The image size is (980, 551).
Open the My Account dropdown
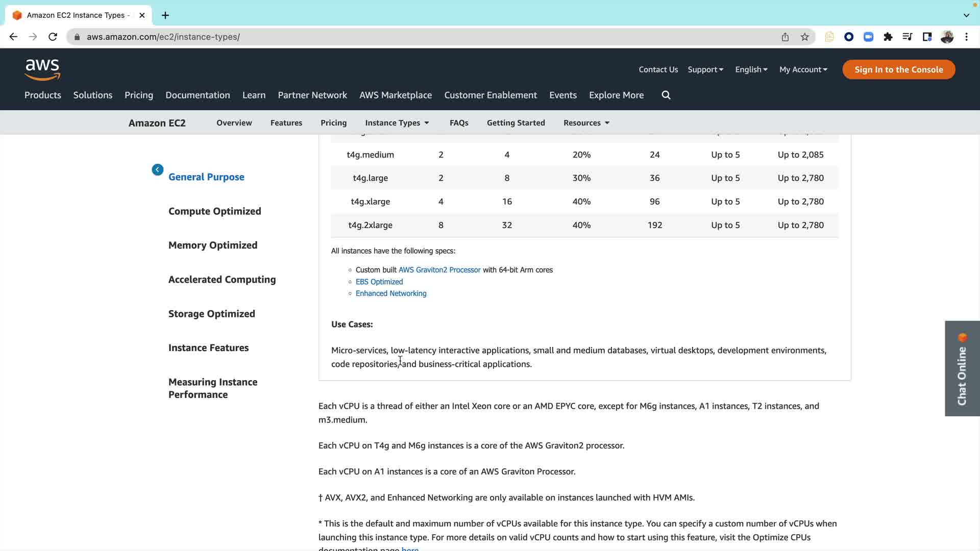point(803,69)
